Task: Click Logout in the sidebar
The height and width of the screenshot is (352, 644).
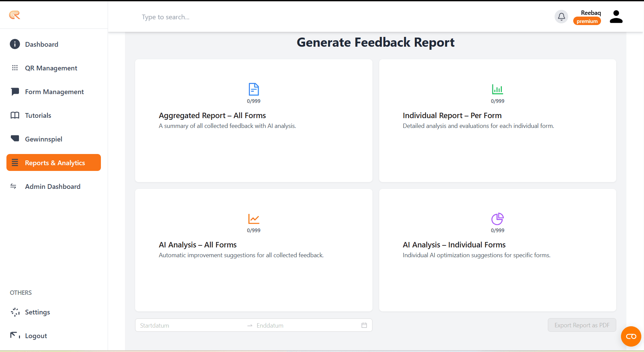Action: [53, 335]
